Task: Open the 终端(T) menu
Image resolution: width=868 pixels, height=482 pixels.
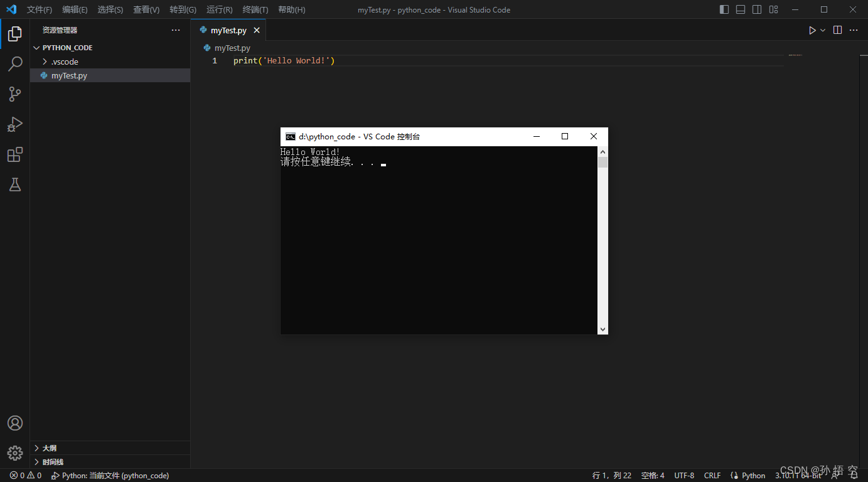Action: [x=255, y=9]
